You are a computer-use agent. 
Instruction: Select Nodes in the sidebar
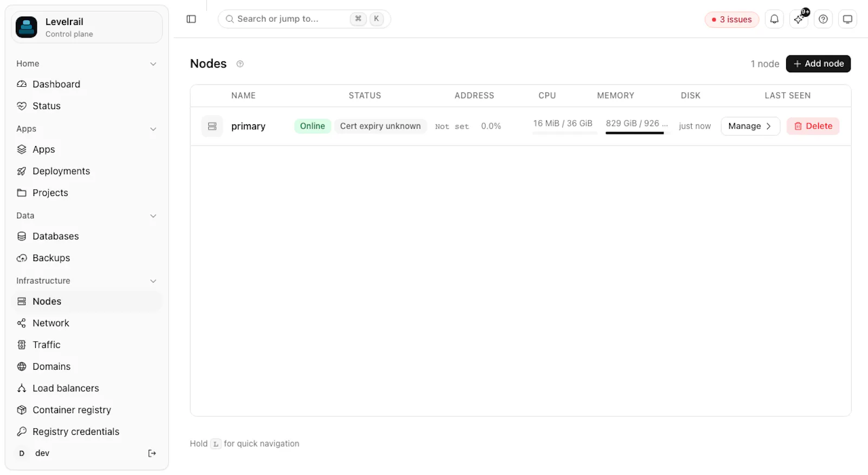87,301
